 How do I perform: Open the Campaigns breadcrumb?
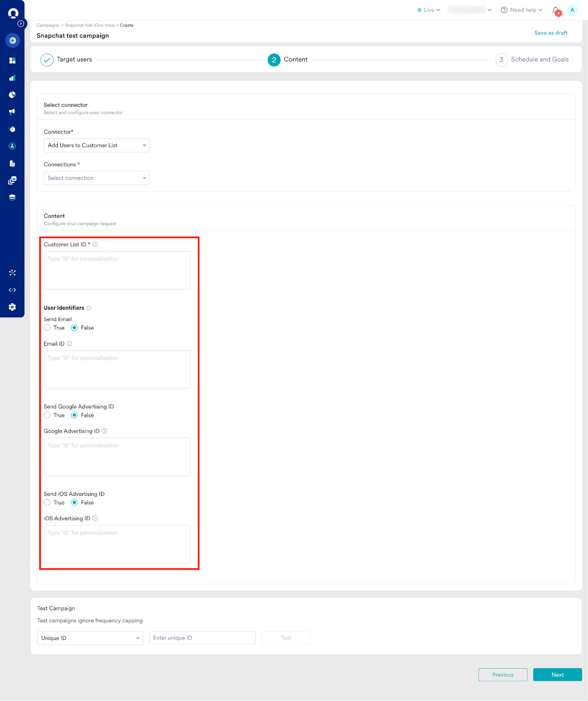(x=48, y=25)
